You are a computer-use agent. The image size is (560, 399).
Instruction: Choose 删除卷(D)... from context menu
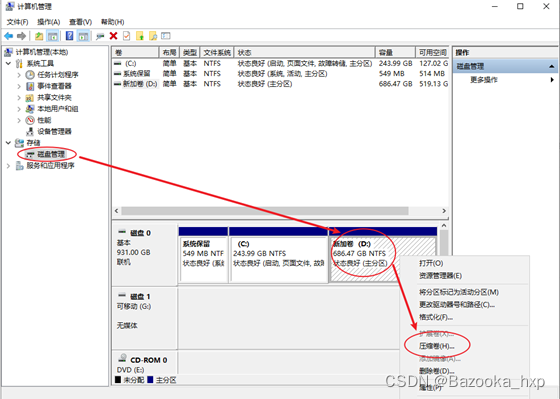(x=436, y=371)
